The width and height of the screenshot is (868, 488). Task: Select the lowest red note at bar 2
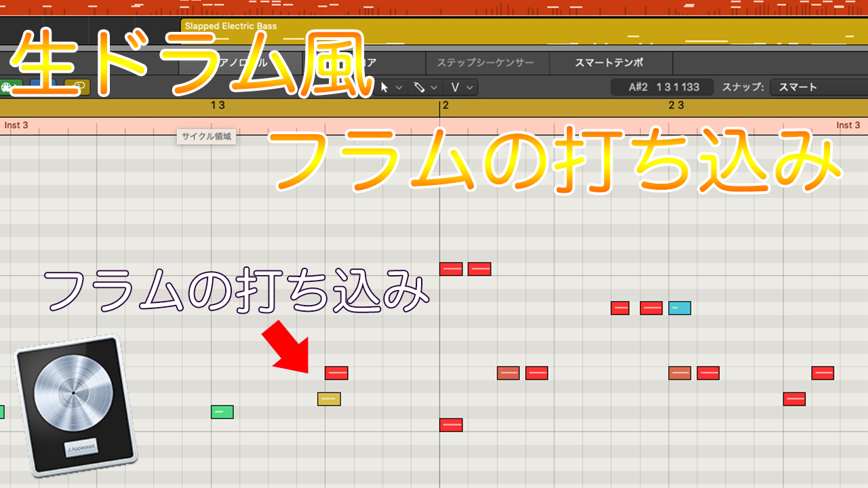click(451, 425)
